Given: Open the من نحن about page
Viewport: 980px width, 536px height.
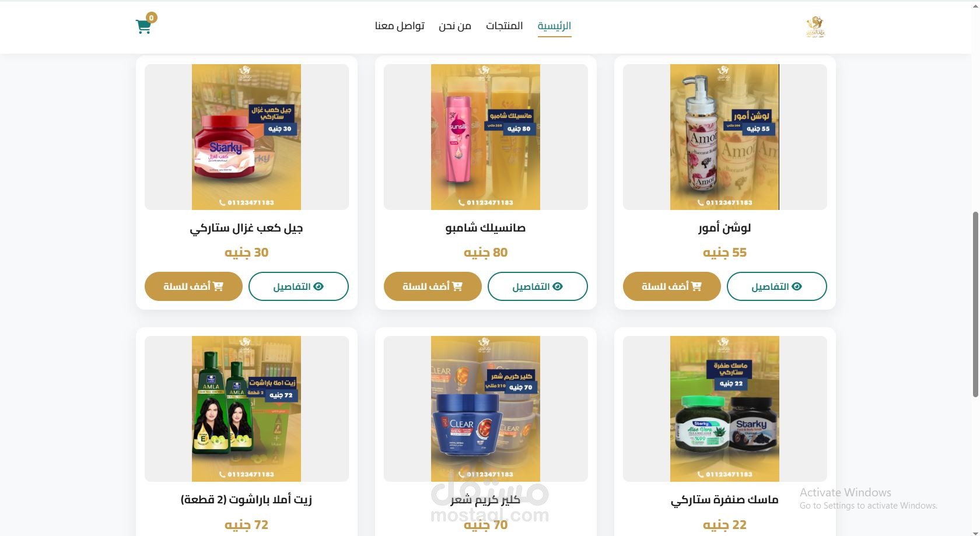Looking at the screenshot, I should point(455,26).
